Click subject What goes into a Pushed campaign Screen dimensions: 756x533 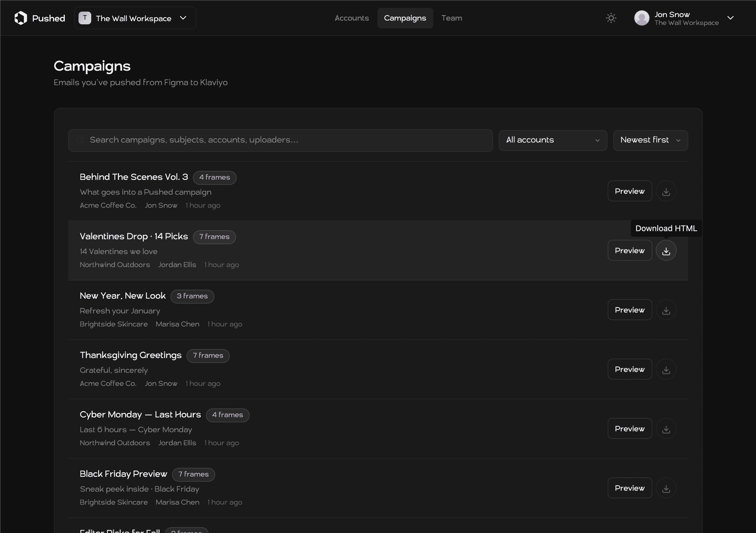coord(145,192)
